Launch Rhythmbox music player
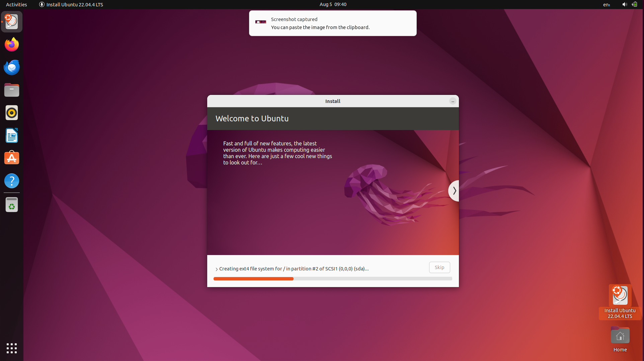Screen dimensions: 644x361 [12, 113]
